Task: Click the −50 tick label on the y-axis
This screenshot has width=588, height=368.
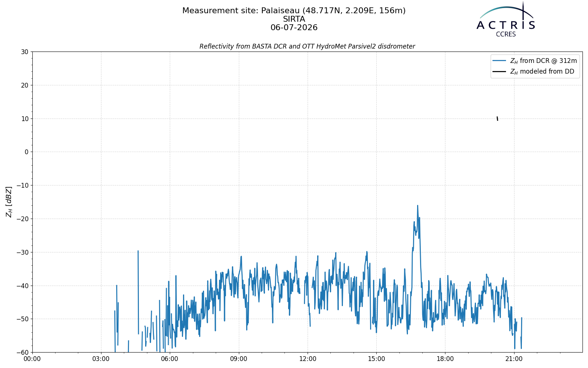Action: (22, 319)
